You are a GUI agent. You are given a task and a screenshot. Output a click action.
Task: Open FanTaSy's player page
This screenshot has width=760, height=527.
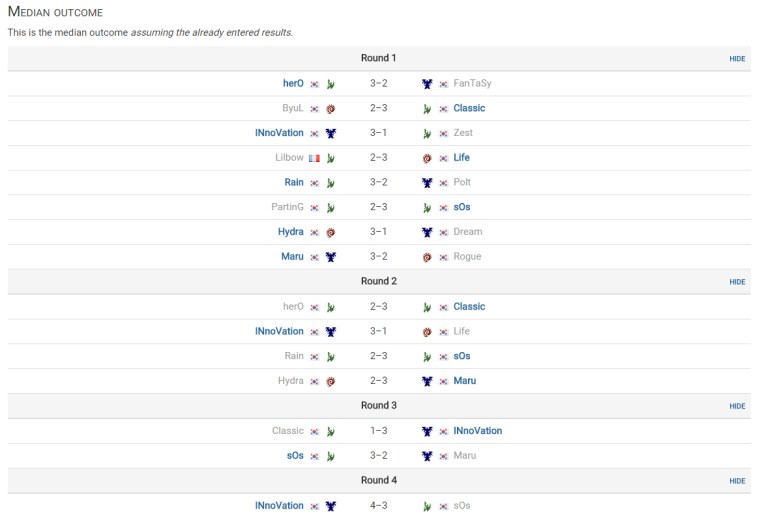(472, 83)
